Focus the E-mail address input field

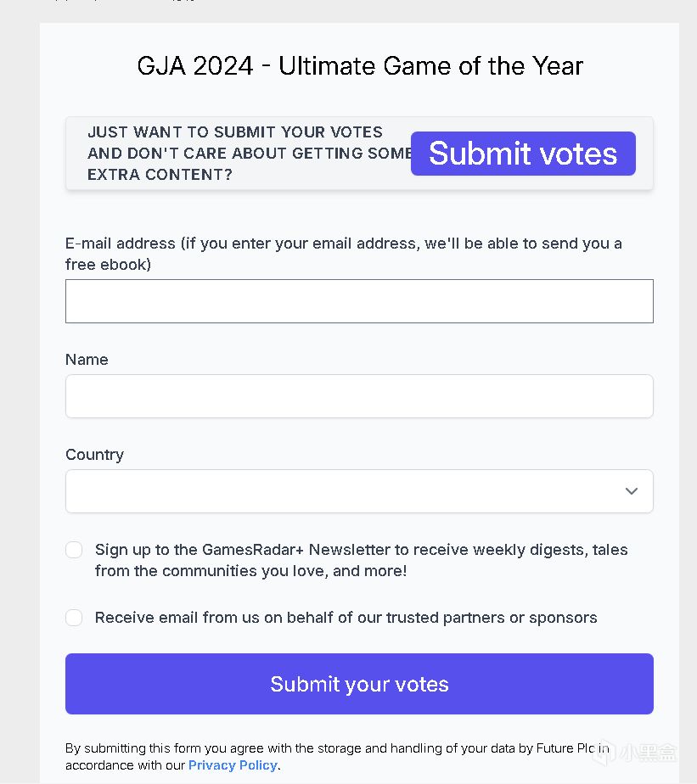pos(359,301)
